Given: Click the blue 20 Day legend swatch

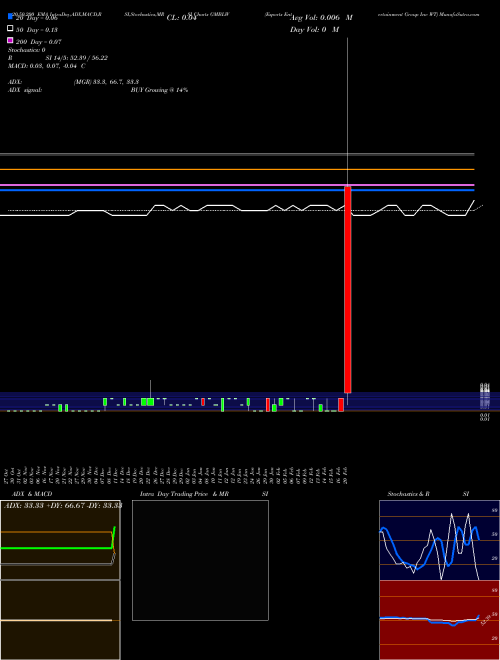Looking at the screenshot, I should tap(10, 17).
